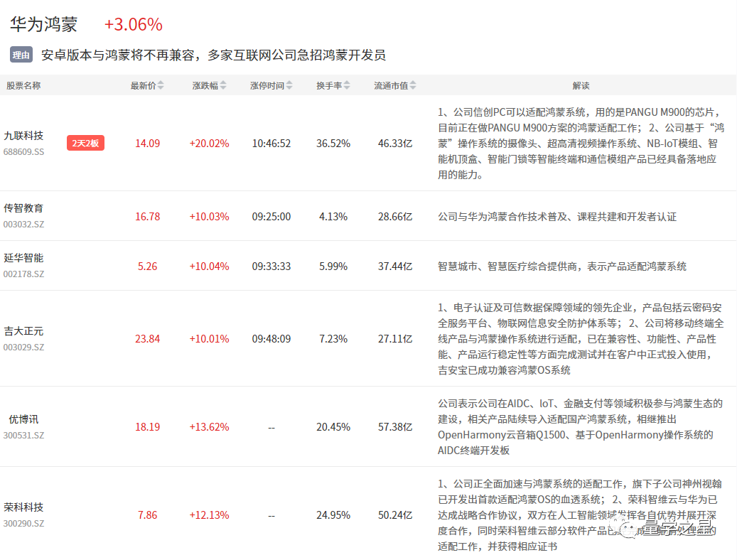This screenshot has width=737, height=560.
Task: Click turnover rate 5.99%
Action: tap(333, 266)
